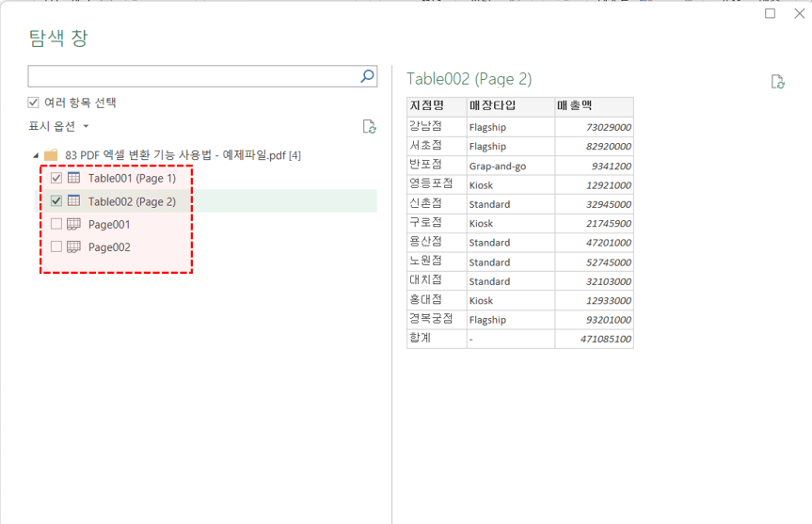812x524 pixels.
Task: Click the table icon of Table001 (Page 1)
Action: point(74,178)
